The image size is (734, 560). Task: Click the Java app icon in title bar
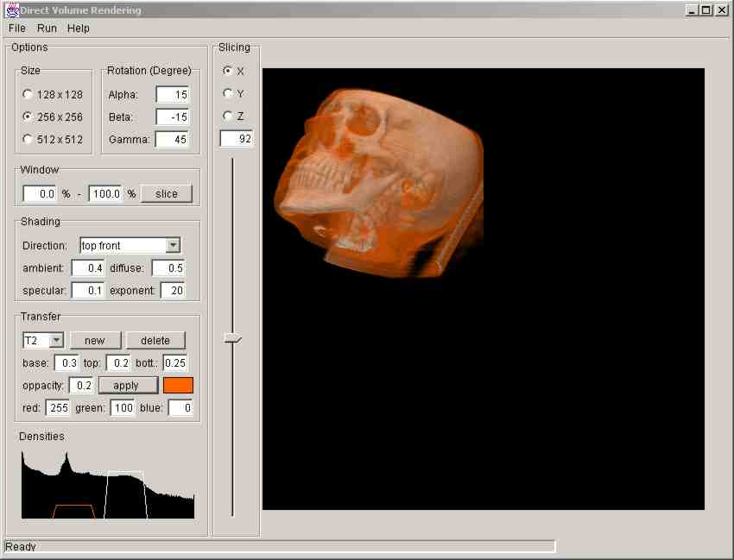coord(12,10)
